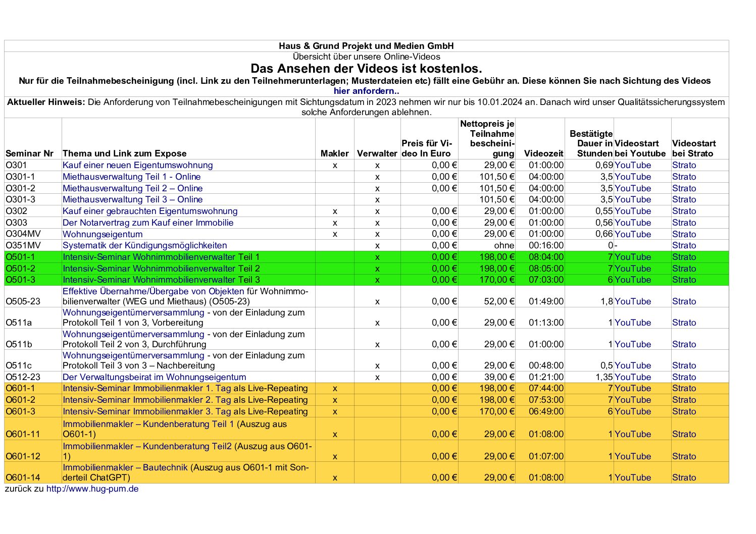Open YouTube link for seminar O304MV
The image size is (756, 534).
633,234
